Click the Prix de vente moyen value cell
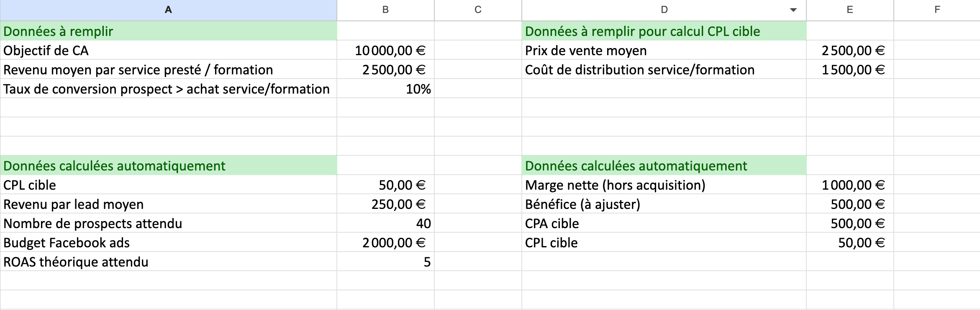980x310 pixels. tap(849, 51)
